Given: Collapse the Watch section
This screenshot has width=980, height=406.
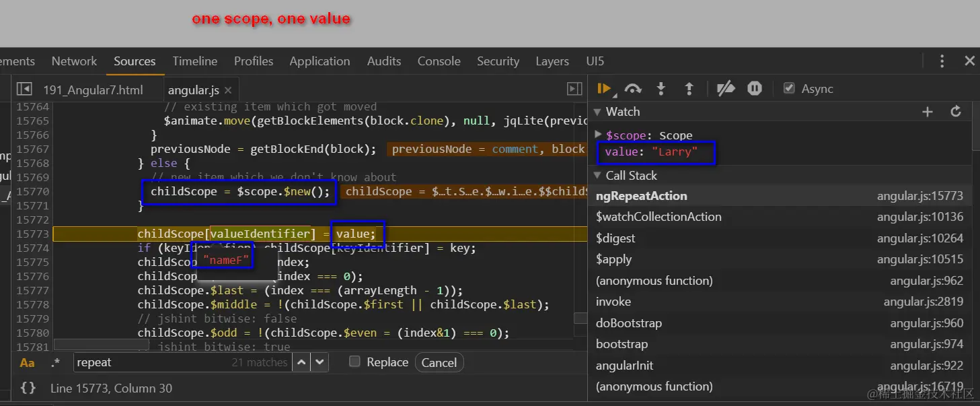Looking at the screenshot, I should (596, 112).
